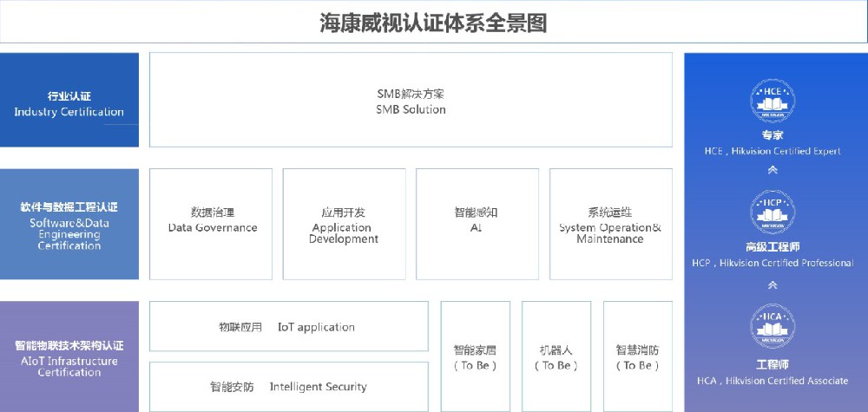Open the Application Development card
Screen dimensions: 868x412
(x=344, y=224)
